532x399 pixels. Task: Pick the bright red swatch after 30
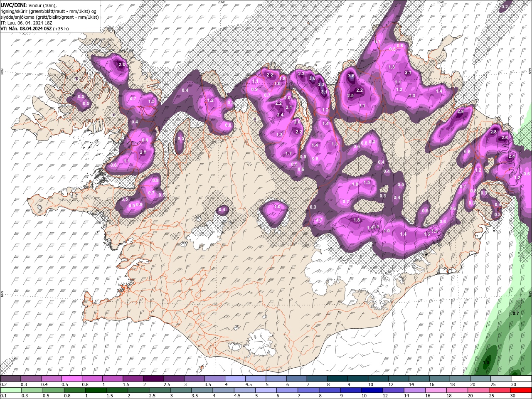[x=521, y=390]
